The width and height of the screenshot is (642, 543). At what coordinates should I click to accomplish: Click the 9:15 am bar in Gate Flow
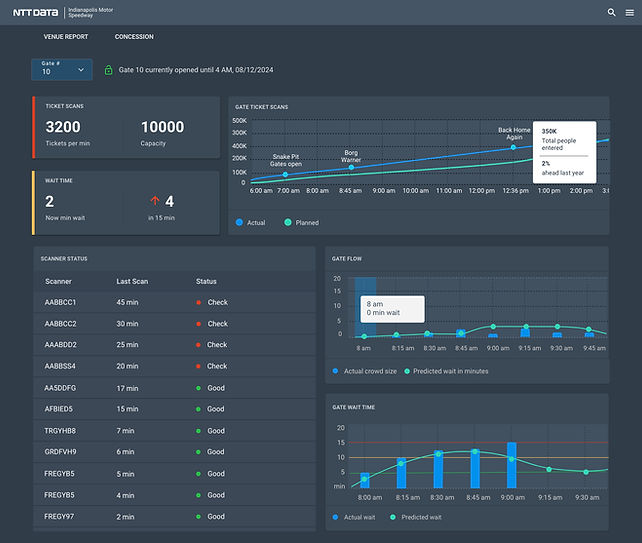[525, 333]
